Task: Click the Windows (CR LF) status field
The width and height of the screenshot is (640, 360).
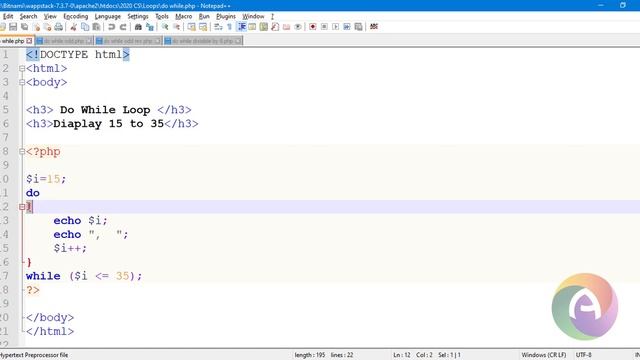Action: point(544,355)
